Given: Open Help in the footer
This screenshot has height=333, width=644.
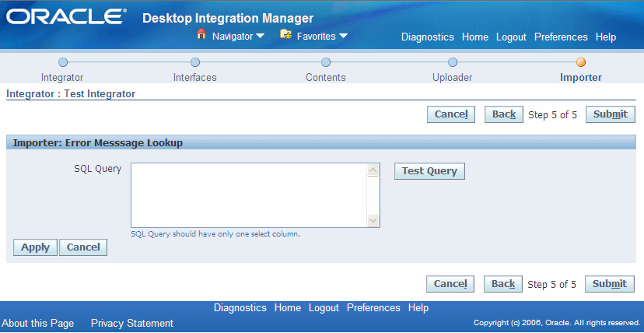Looking at the screenshot, I should point(418,308).
